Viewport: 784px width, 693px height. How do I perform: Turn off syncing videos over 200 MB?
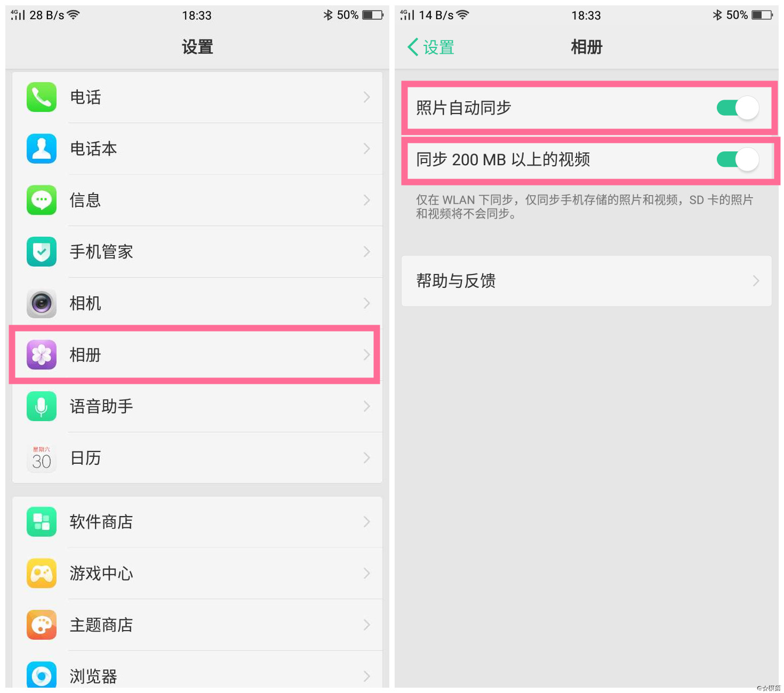(738, 160)
